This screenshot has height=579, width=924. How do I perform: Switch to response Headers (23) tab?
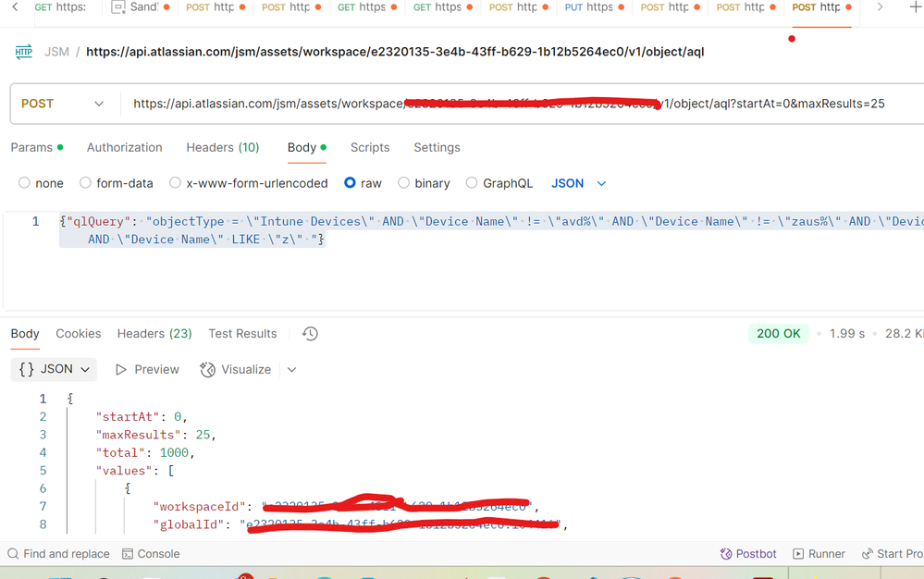[154, 333]
